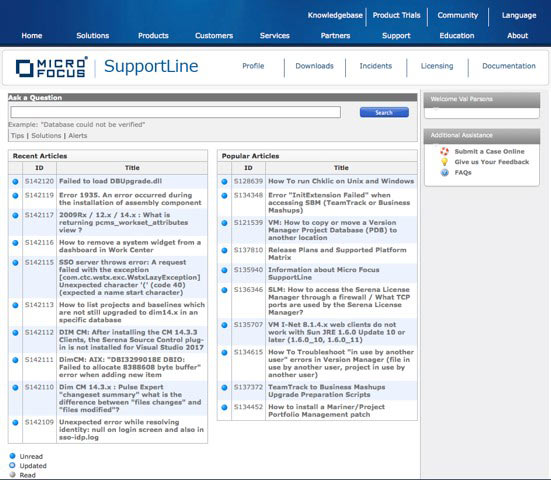Switch to the Documentation tab
The image size is (551, 480).
tap(509, 66)
